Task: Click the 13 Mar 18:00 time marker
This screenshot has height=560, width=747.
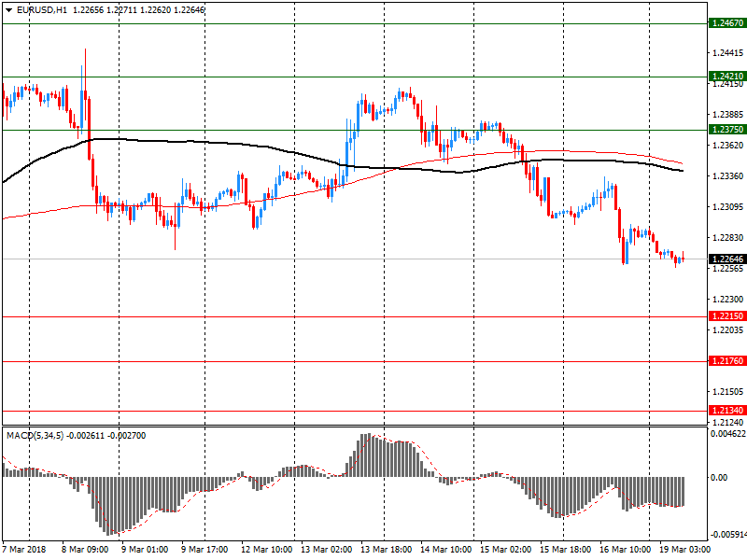Action: (x=385, y=550)
